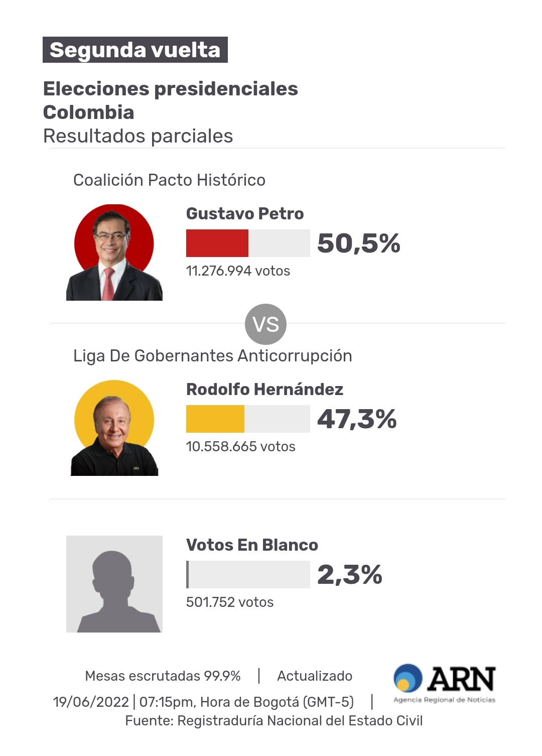542x756 pixels.
Task: Select the Rodolfo Hernández name heading
Action: 264,389
